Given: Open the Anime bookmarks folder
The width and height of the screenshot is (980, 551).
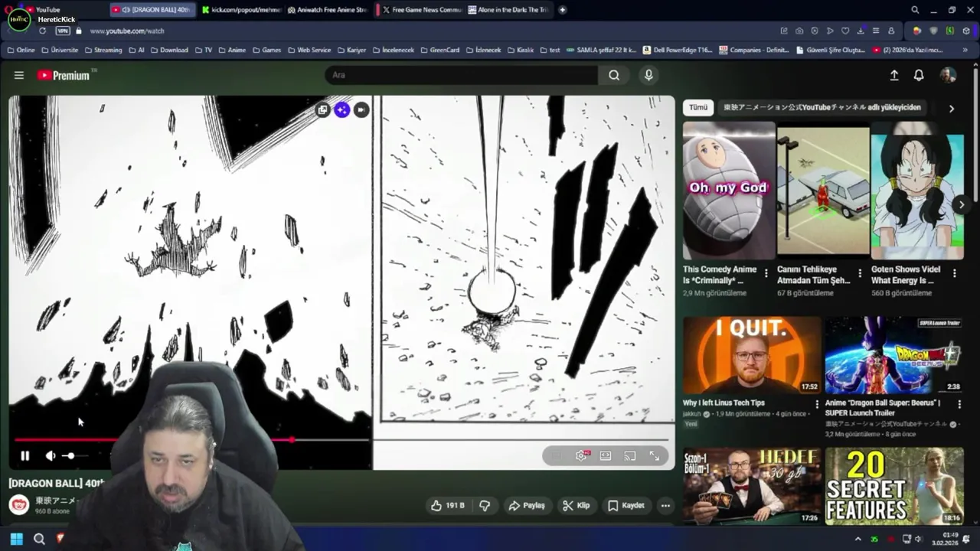Looking at the screenshot, I should point(231,50).
